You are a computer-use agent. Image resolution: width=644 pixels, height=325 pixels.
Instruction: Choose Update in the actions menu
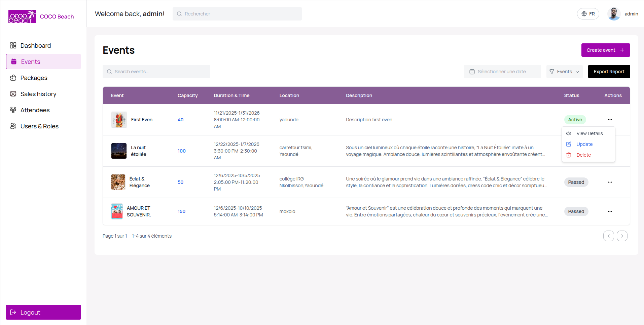tap(584, 144)
